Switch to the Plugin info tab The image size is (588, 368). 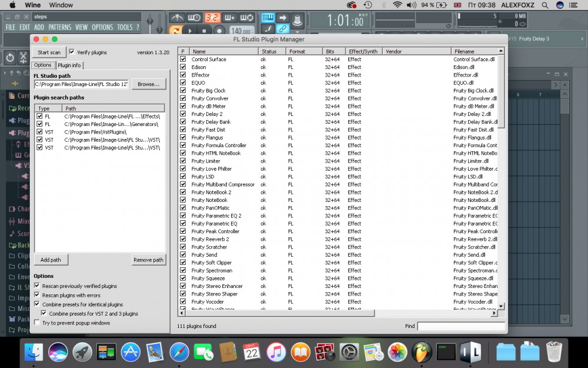tap(69, 65)
